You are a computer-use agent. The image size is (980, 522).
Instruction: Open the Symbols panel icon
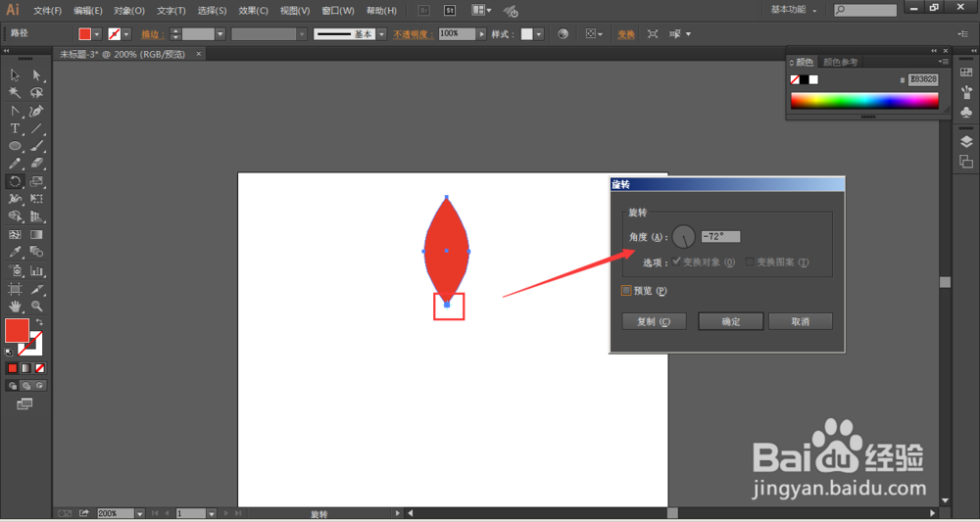tap(966, 113)
